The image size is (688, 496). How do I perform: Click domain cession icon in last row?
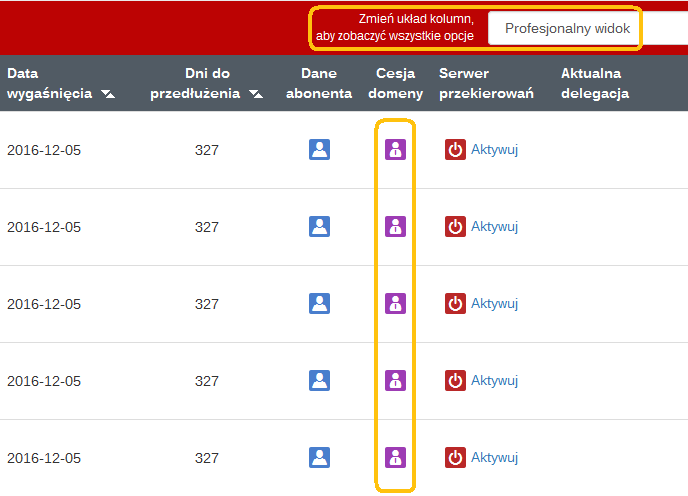pyautogui.click(x=396, y=457)
